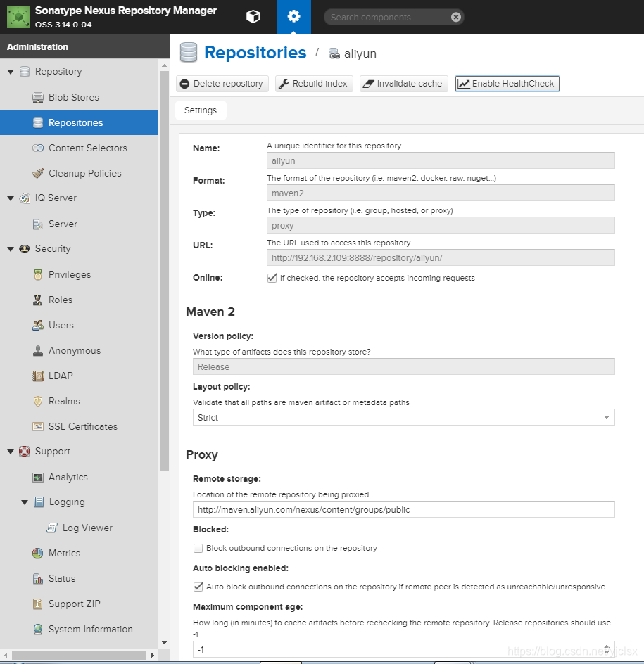Click the Analytics chart icon

click(x=38, y=477)
